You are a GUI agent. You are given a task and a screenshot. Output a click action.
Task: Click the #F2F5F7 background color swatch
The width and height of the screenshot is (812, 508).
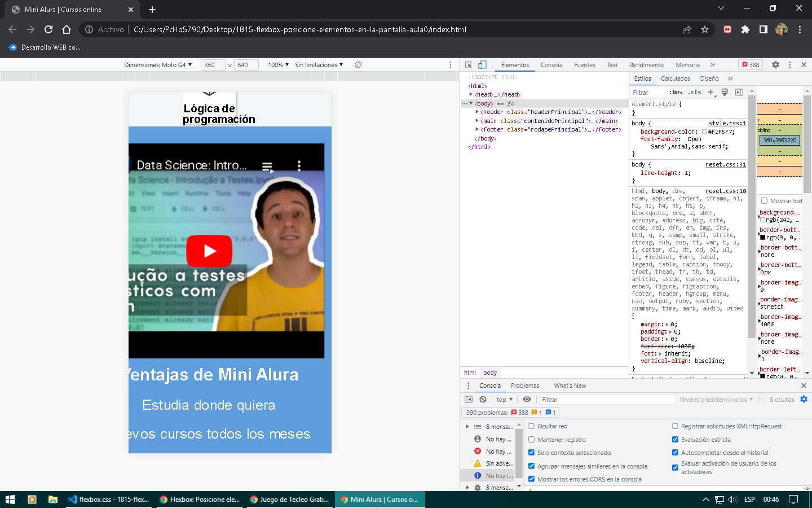tap(704, 132)
